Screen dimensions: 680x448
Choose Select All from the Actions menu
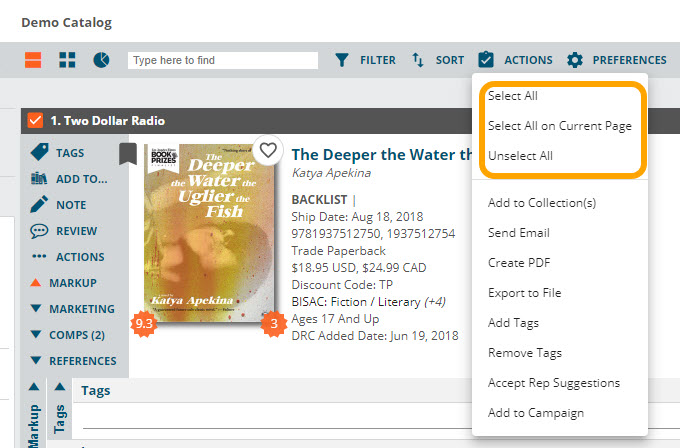point(512,96)
